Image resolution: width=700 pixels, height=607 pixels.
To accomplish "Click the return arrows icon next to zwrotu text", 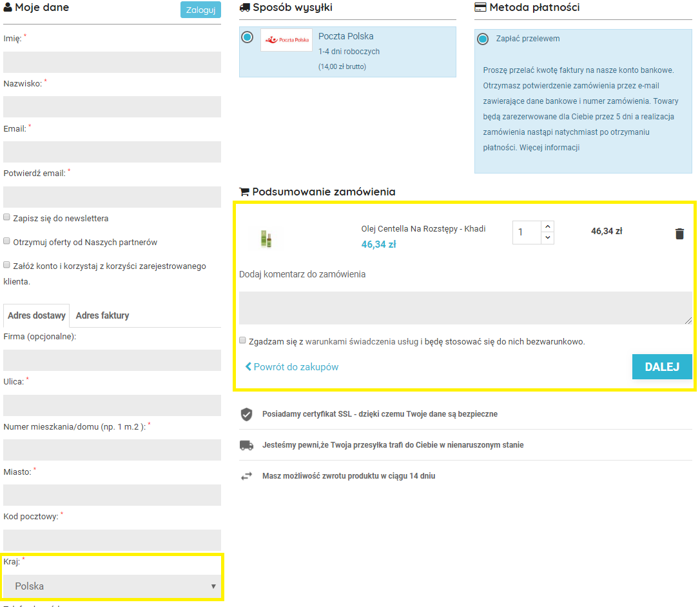I will point(246,476).
